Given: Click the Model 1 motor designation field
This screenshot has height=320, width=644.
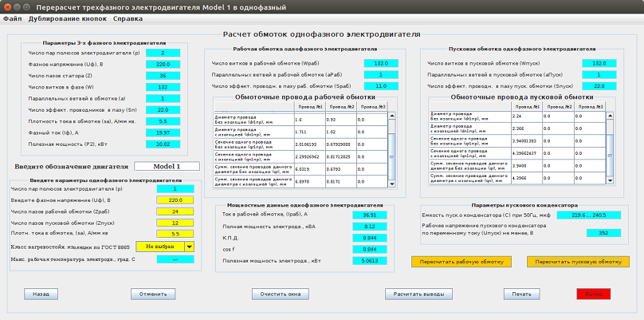Looking at the screenshot, I should point(167,167).
